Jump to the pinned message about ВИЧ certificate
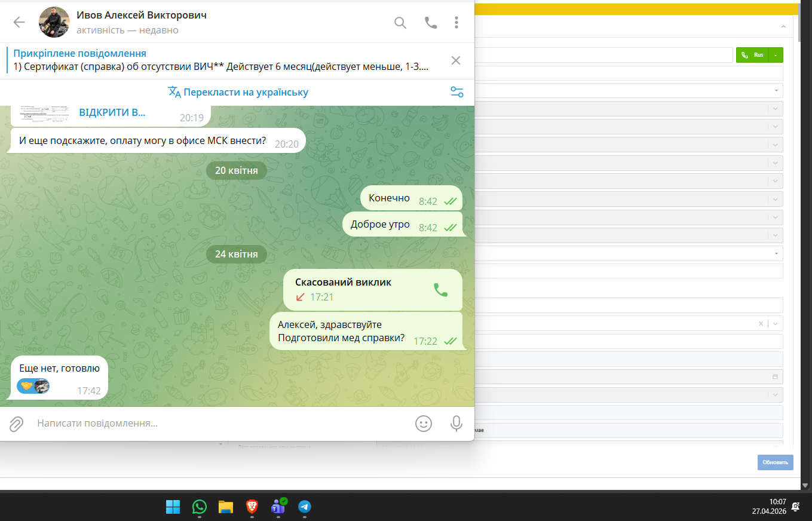 coord(221,60)
